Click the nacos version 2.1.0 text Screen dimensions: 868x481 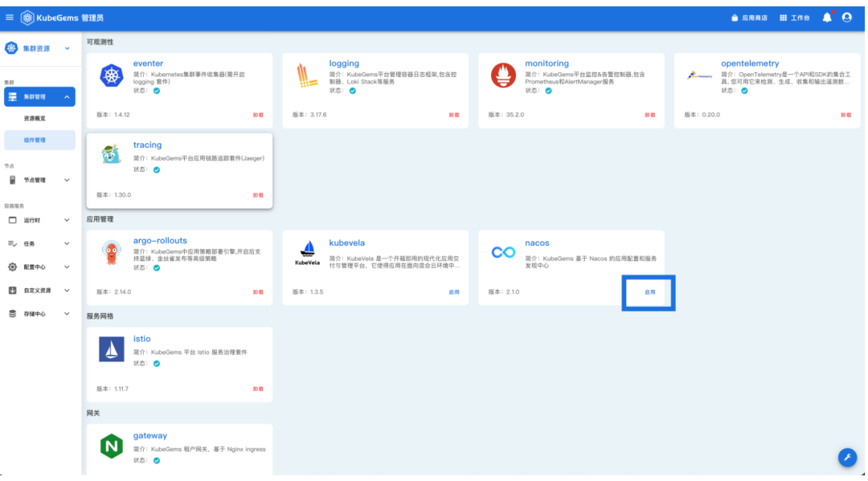(504, 292)
